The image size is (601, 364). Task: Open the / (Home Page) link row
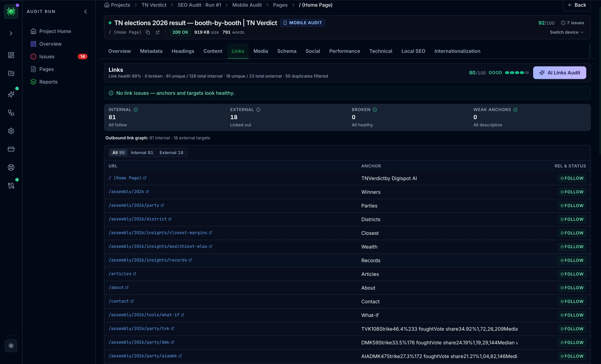pyautogui.click(x=347, y=178)
